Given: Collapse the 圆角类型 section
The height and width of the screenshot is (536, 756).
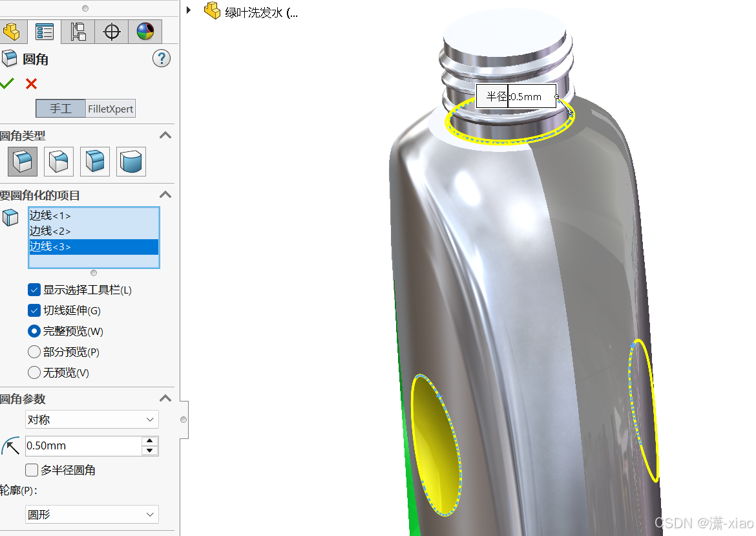Looking at the screenshot, I should (x=165, y=135).
